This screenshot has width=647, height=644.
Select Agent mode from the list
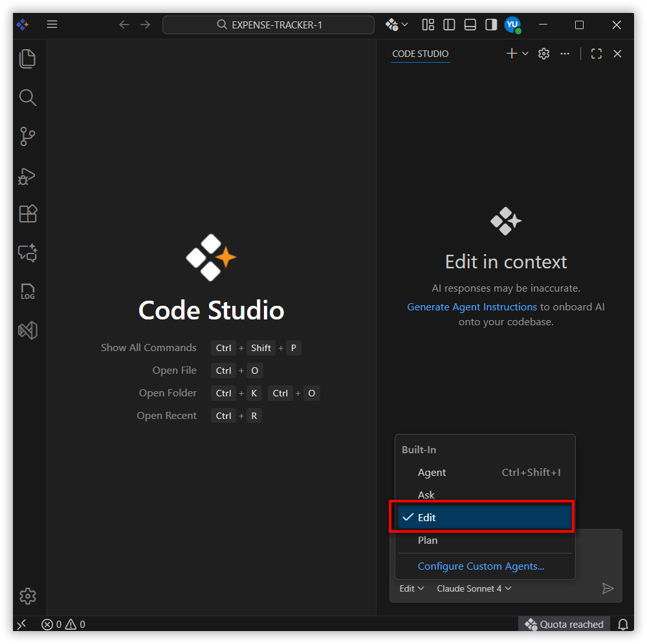pos(432,473)
